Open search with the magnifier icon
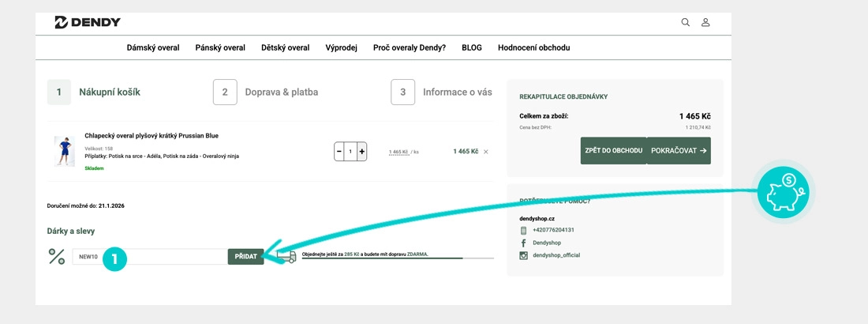868x324 pixels. 685,22
